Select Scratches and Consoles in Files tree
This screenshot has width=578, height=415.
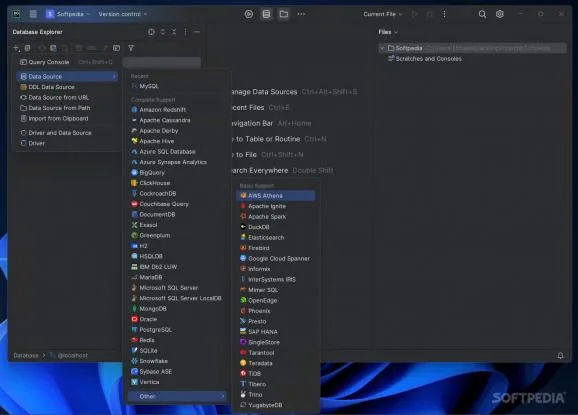click(425, 59)
